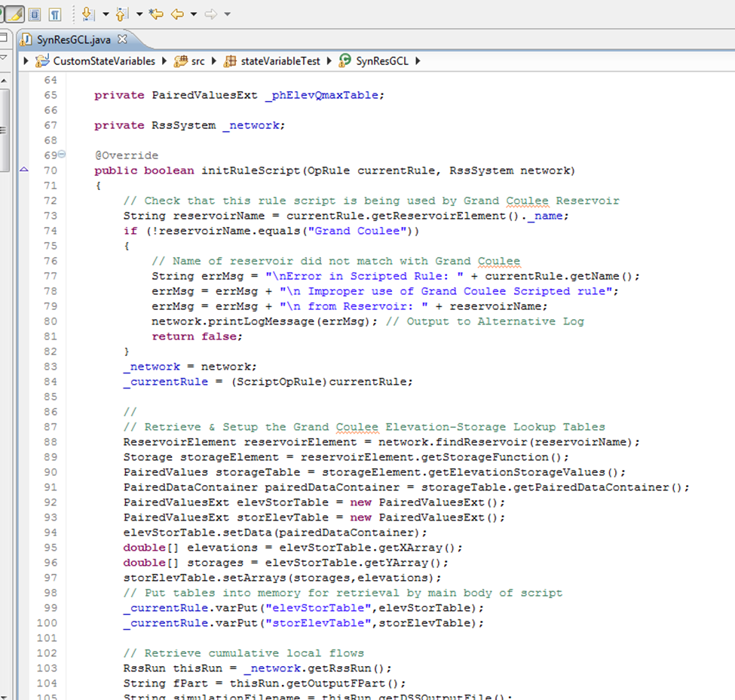Click the "elevStorTable" string on line 99

point(322,608)
